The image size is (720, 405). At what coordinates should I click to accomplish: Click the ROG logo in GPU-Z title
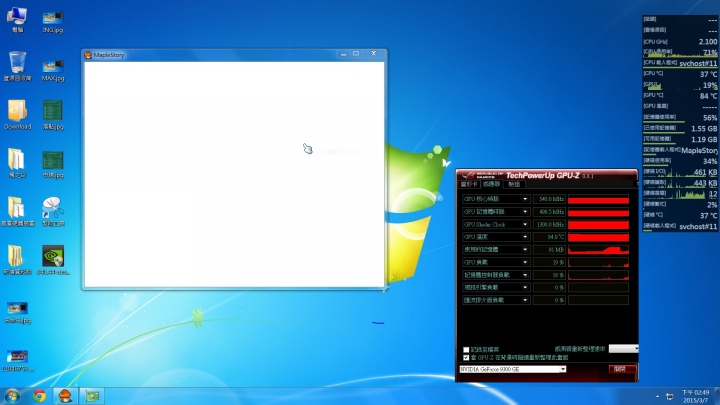468,175
